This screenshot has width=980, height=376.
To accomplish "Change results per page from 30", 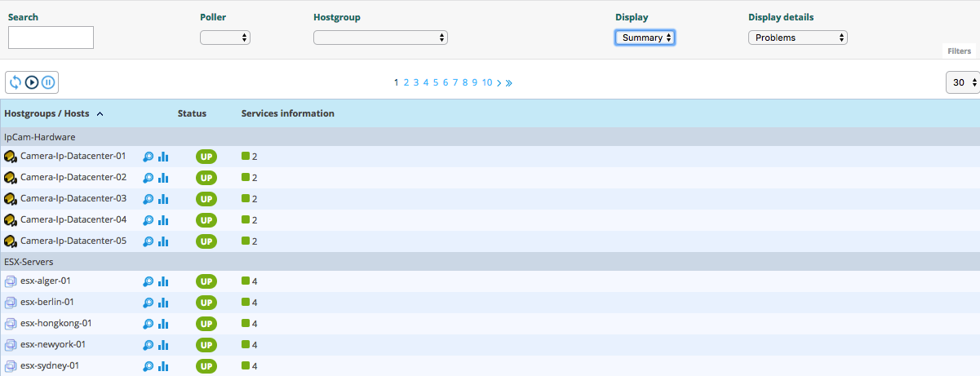I will [962, 83].
